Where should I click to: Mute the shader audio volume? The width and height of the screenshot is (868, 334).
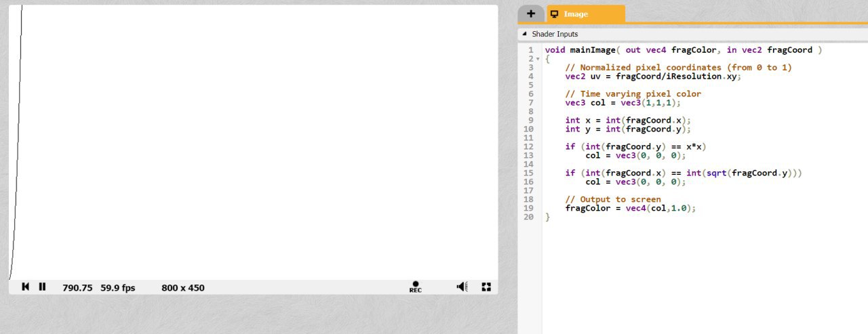pyautogui.click(x=462, y=287)
